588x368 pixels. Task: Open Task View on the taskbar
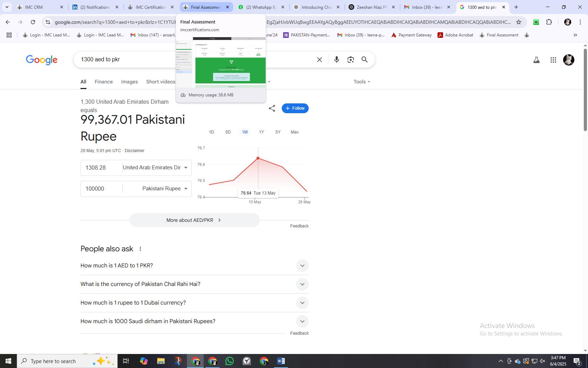point(126,361)
